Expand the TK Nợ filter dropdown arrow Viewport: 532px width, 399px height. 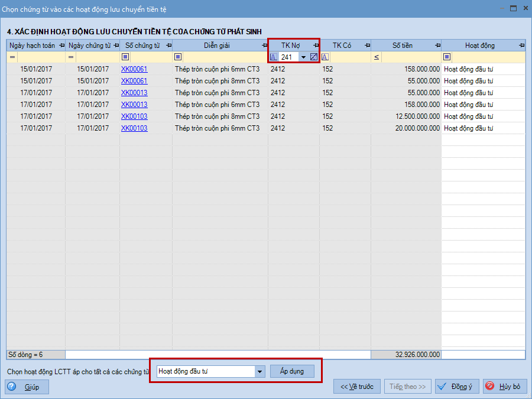coord(303,57)
